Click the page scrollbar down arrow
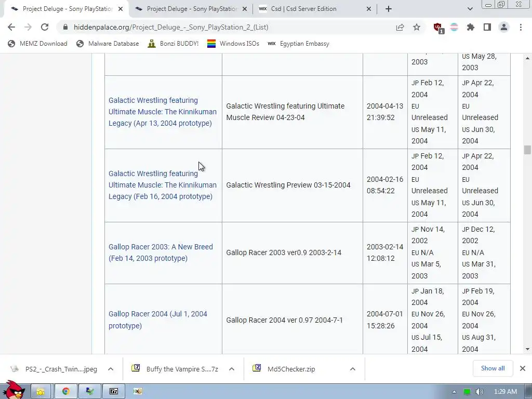This screenshot has width=532, height=399. click(527, 349)
